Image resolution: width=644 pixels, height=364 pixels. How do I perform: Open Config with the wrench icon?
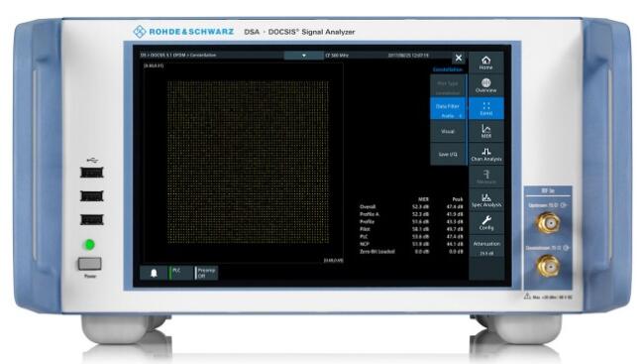485,223
